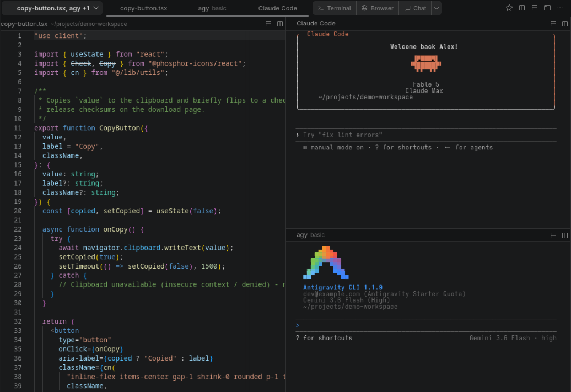Expand the dropdown arrow next to Chat
This screenshot has height=392, width=571.
coord(437,8)
